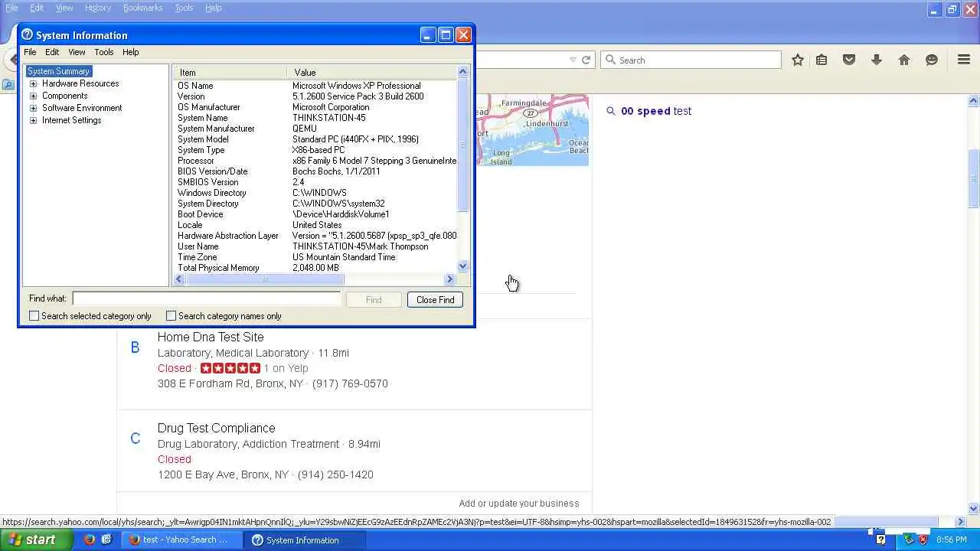The width and height of the screenshot is (980, 551).
Task: Open the URL bar history dropdown arrow
Action: click(x=573, y=60)
